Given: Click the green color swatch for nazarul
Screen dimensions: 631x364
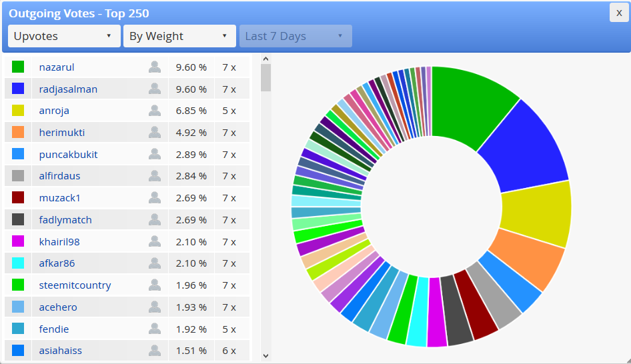Looking at the screenshot, I should 18,67.
